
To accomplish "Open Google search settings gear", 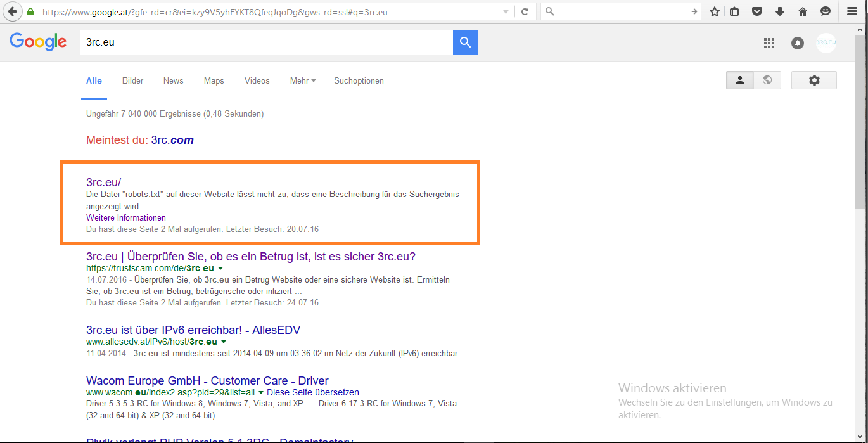I will click(x=814, y=80).
